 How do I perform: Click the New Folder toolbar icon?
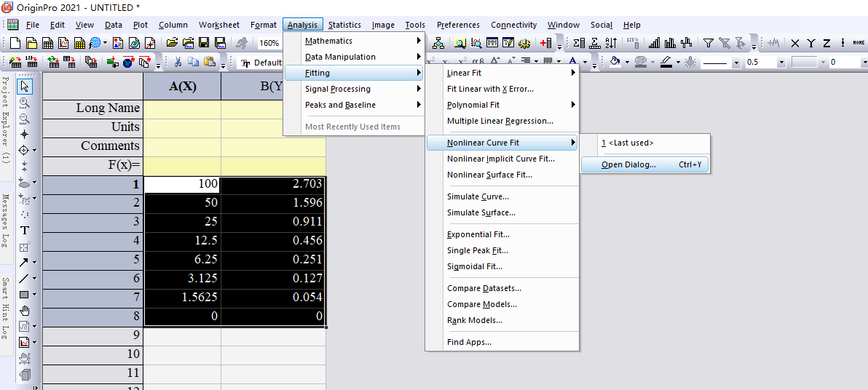click(x=31, y=43)
